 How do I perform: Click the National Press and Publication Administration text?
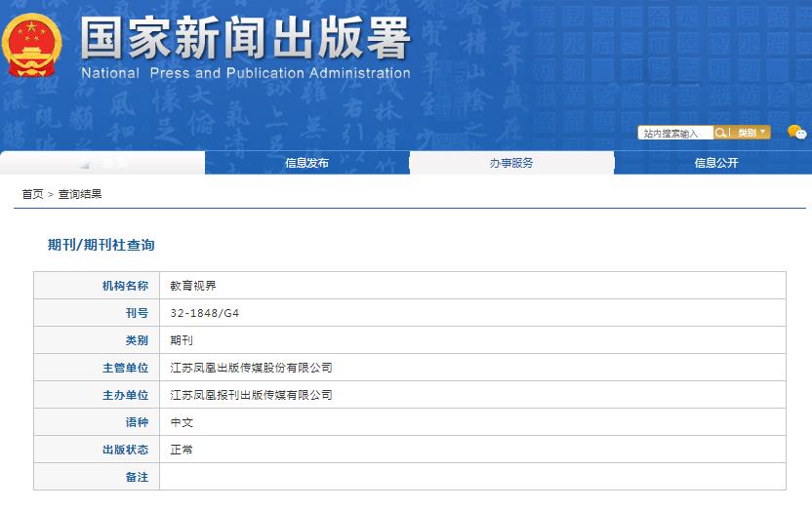pyautogui.click(x=245, y=73)
